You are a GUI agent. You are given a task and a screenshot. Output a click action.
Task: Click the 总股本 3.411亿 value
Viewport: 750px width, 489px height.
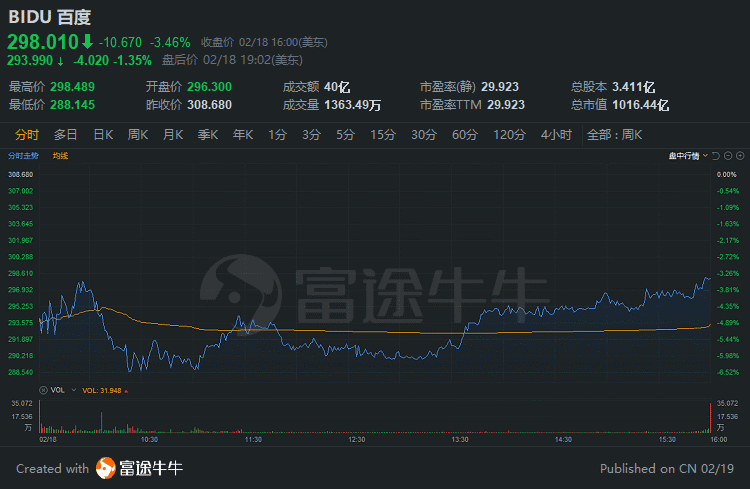pos(633,87)
